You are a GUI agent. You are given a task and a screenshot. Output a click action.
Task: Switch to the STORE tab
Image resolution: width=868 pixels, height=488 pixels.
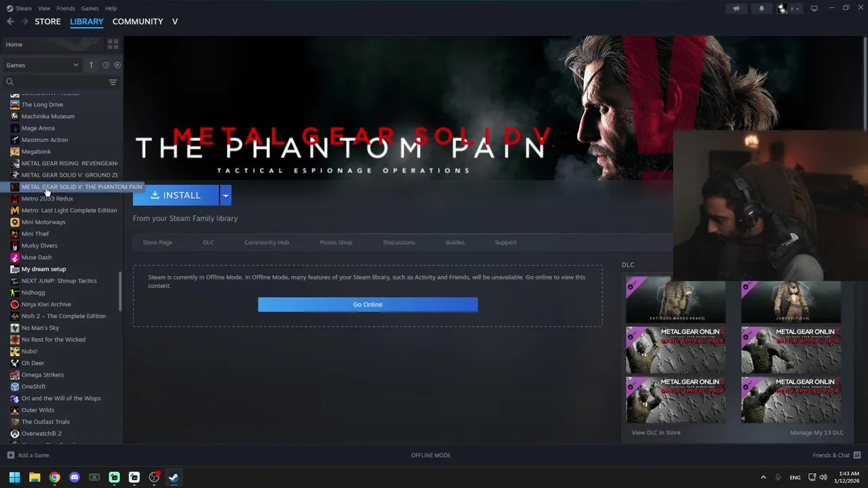[x=47, y=22]
